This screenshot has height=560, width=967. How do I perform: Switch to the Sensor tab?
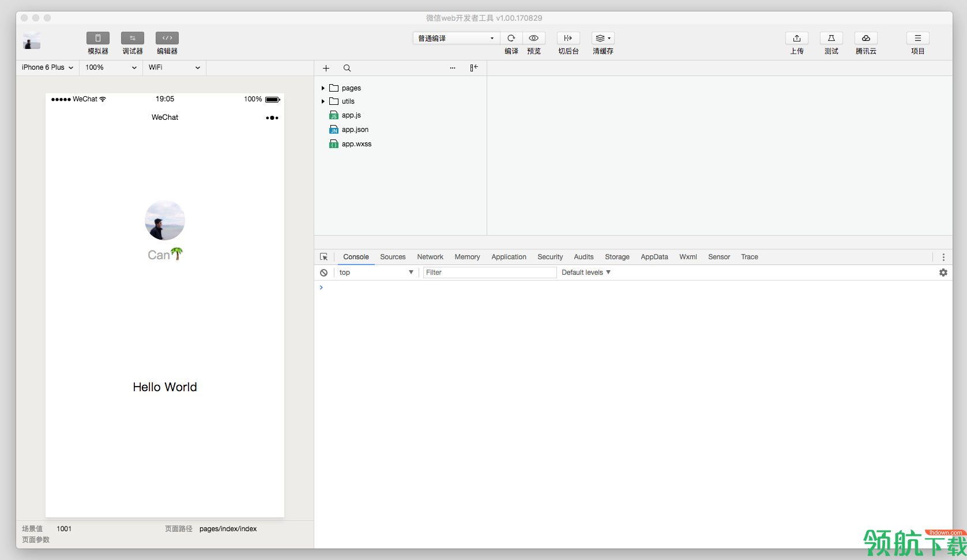click(x=719, y=257)
